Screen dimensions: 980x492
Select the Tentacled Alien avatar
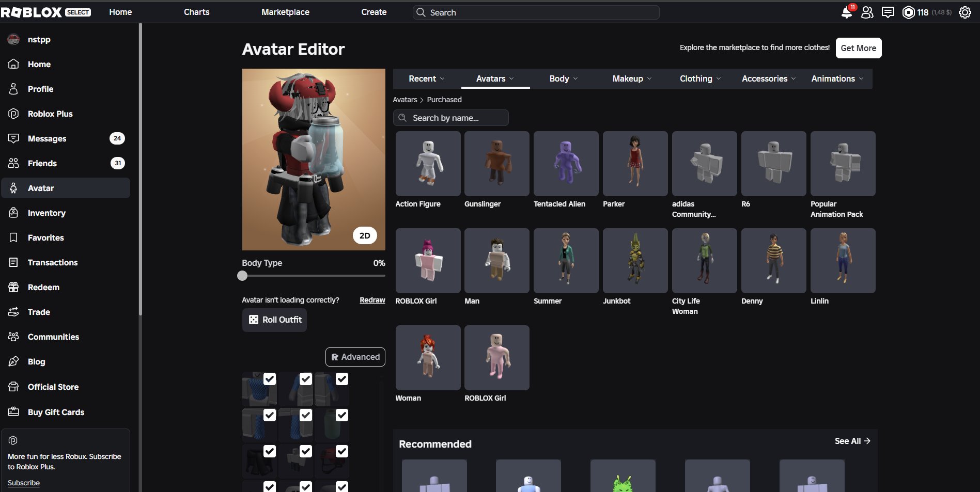[566, 164]
